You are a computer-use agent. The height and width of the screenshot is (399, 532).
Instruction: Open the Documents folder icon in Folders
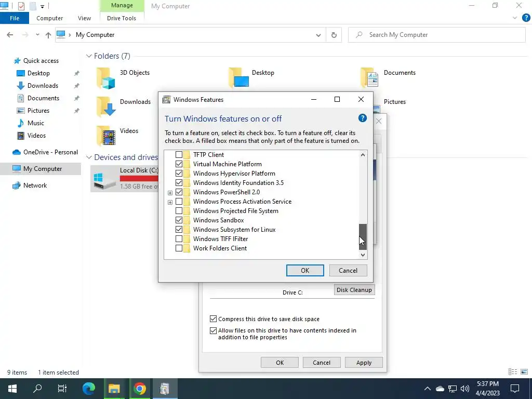click(369, 77)
